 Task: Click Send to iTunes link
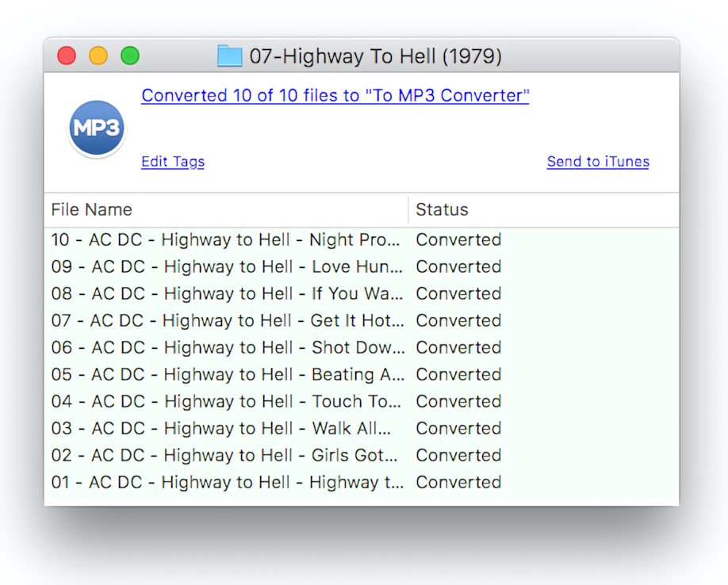tap(598, 162)
